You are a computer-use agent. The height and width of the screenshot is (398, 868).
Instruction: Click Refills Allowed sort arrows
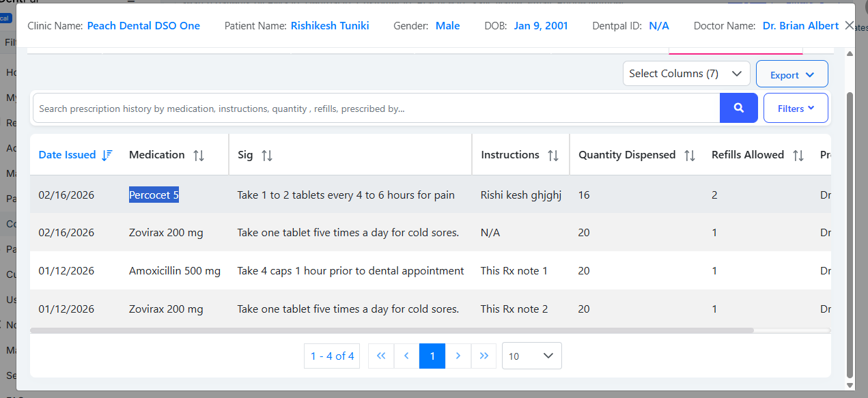pos(798,155)
